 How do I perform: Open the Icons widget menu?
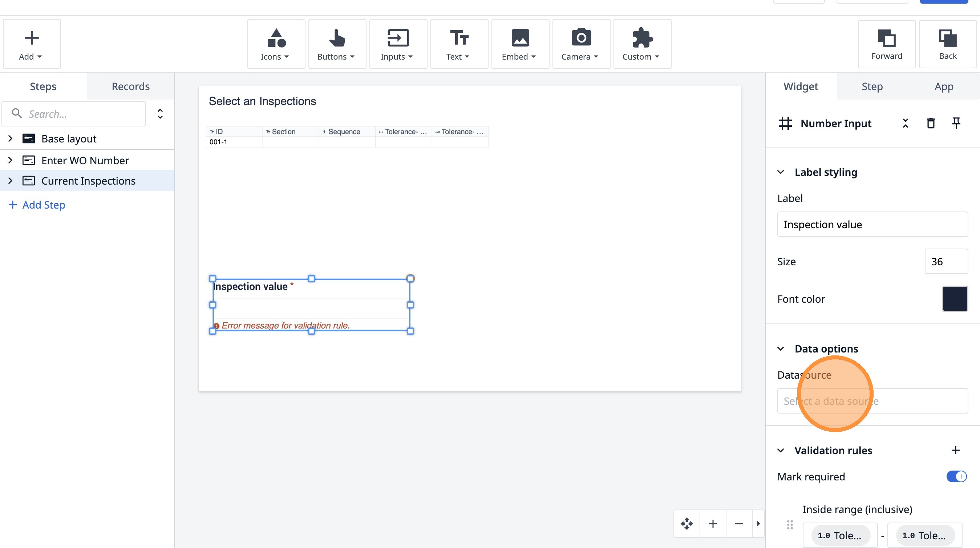[x=276, y=44]
